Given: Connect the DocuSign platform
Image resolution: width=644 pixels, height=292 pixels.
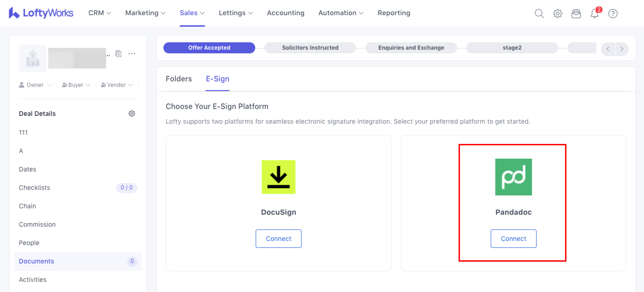Looking at the screenshot, I should 278,238.
